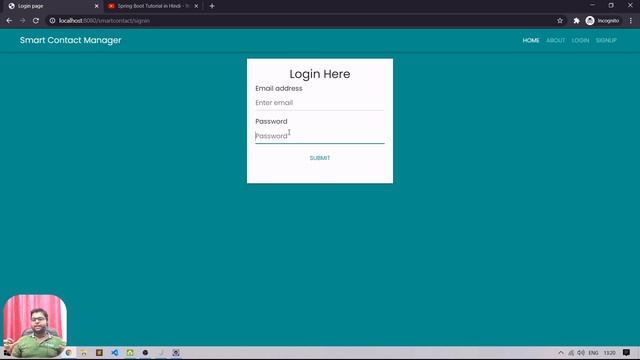Open the Incognito profile indicator
Viewport: 640px width, 360px height.
(x=602, y=20)
